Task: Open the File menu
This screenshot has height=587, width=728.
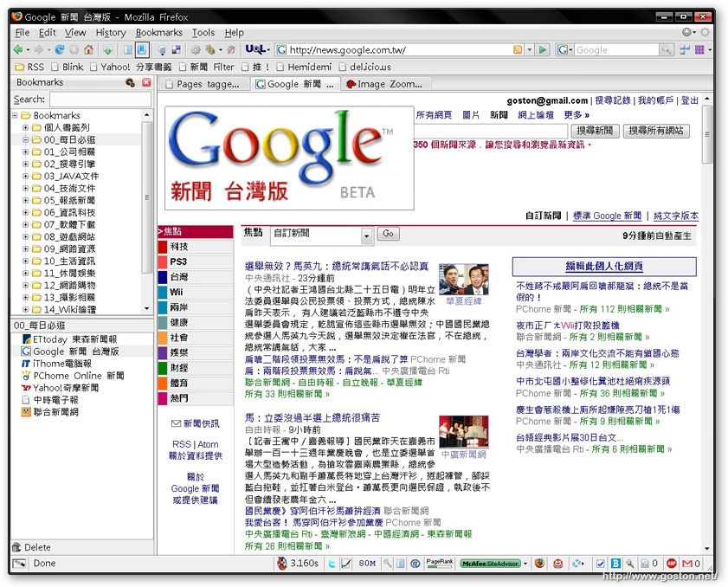Action: (x=23, y=33)
